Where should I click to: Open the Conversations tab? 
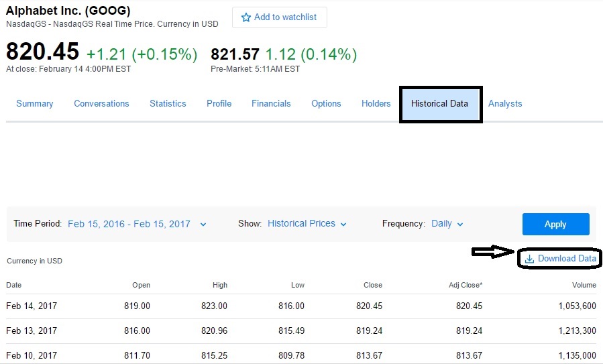click(x=101, y=104)
